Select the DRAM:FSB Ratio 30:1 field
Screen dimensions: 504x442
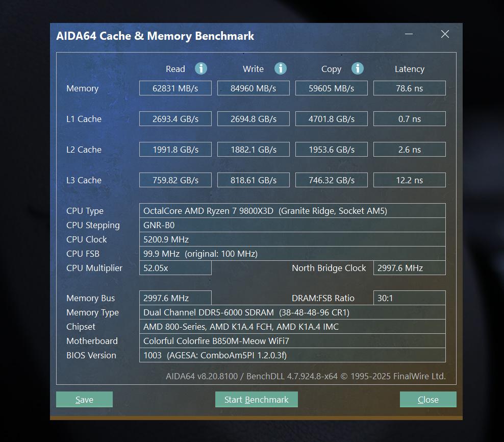410,298
